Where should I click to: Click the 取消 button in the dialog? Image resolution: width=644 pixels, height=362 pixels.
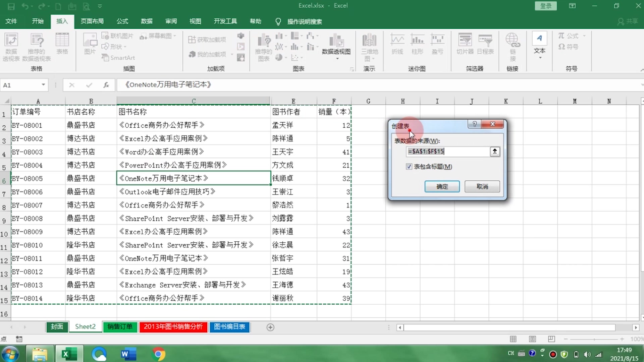(482, 187)
